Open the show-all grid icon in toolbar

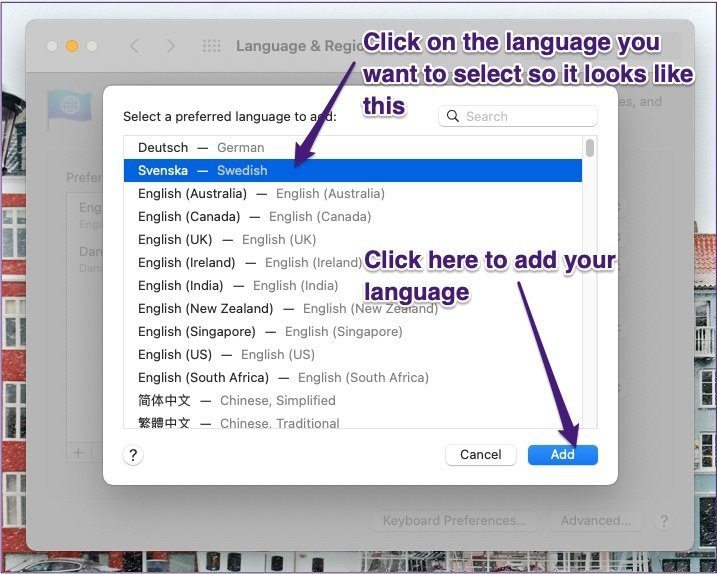point(211,46)
